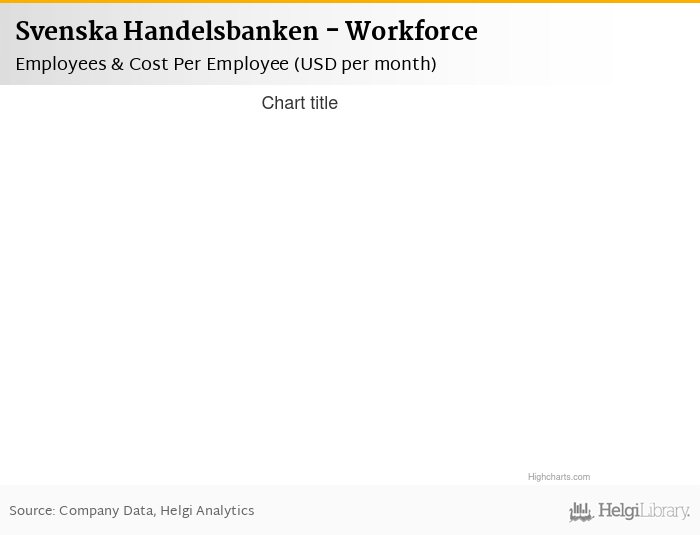This screenshot has width=700, height=535.
Task: Click the yellow accent bar at the top
Action: point(350,2)
